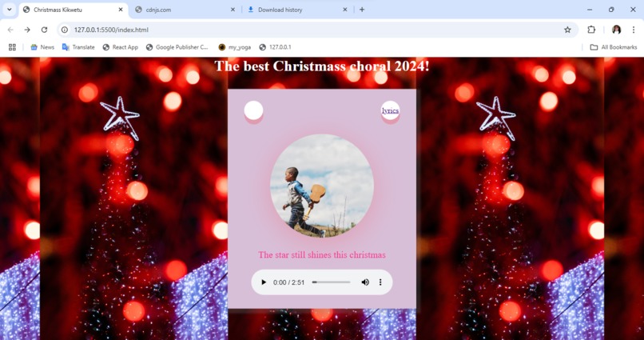The height and width of the screenshot is (340, 644).
Task: View site information icon in address bar
Action: pos(65,30)
